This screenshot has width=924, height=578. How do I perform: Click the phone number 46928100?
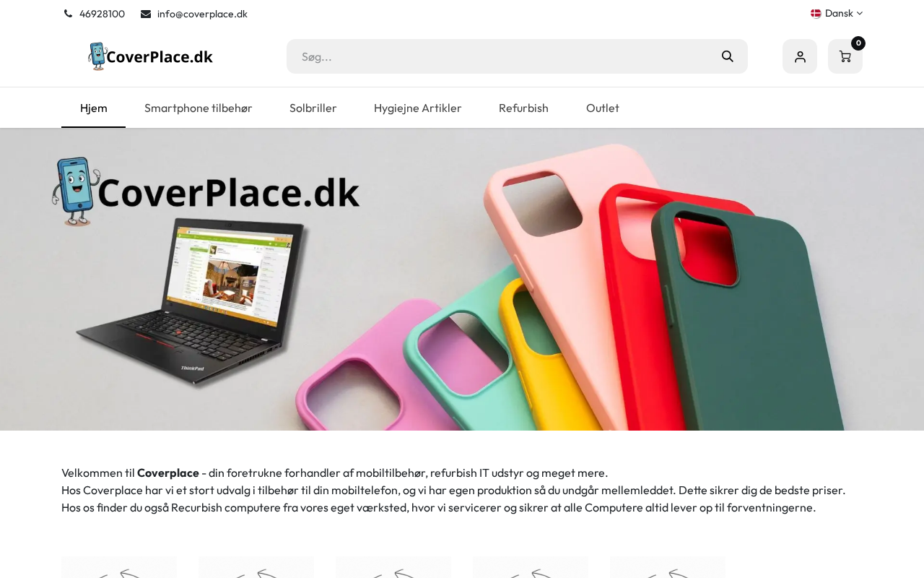pyautogui.click(x=102, y=14)
